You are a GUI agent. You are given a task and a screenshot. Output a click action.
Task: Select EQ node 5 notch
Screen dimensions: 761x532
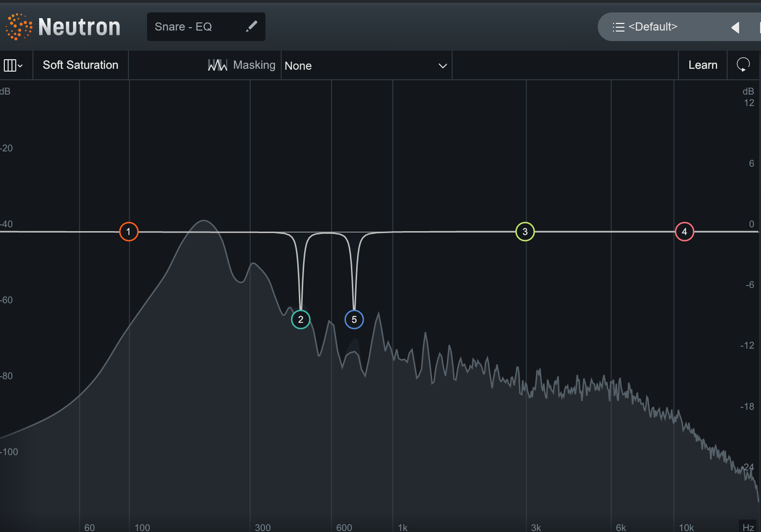[x=354, y=319]
